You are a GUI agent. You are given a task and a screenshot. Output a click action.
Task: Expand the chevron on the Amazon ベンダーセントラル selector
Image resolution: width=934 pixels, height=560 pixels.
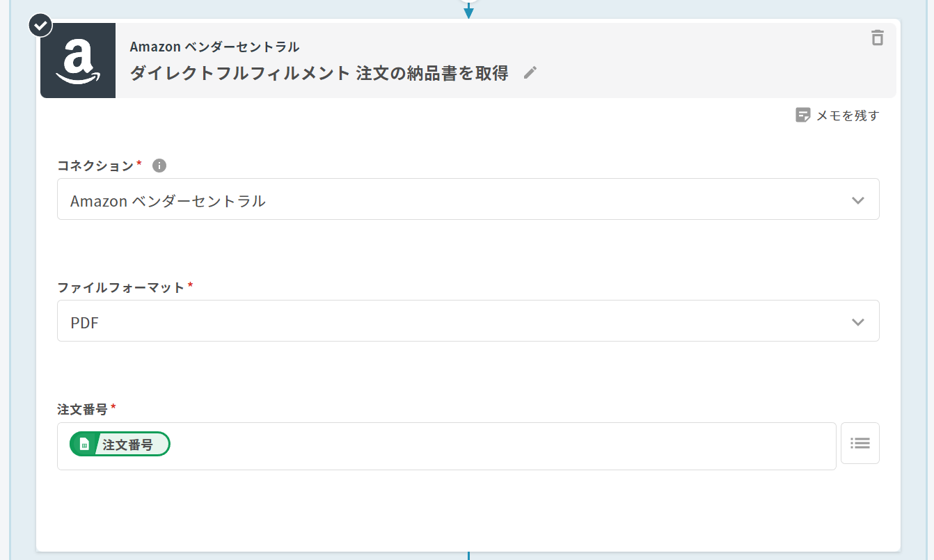pos(857,200)
